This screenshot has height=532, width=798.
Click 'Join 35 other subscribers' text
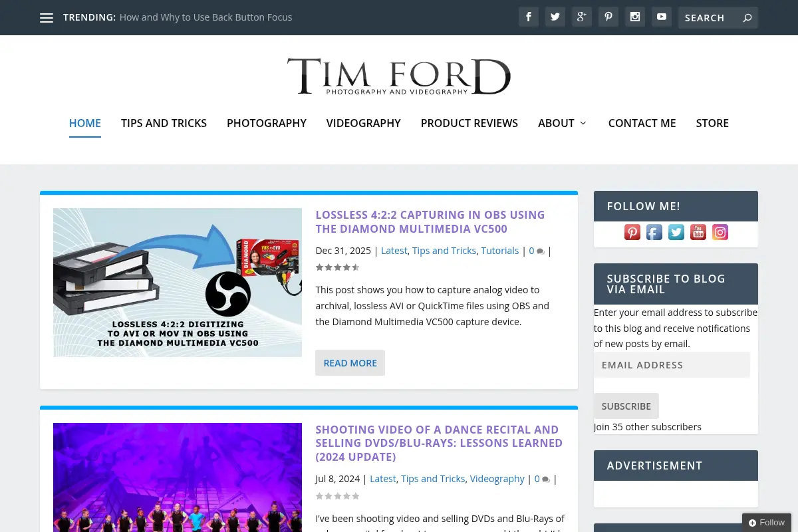[x=648, y=427]
